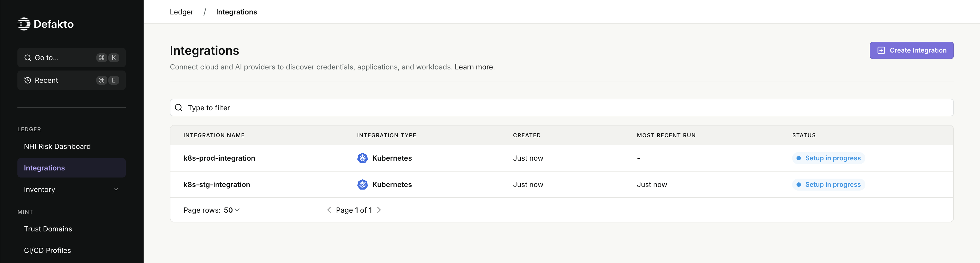Click the Most Recent Run value for k8s-stg-integration
Image resolution: width=980 pixels, height=263 pixels.
(652, 185)
